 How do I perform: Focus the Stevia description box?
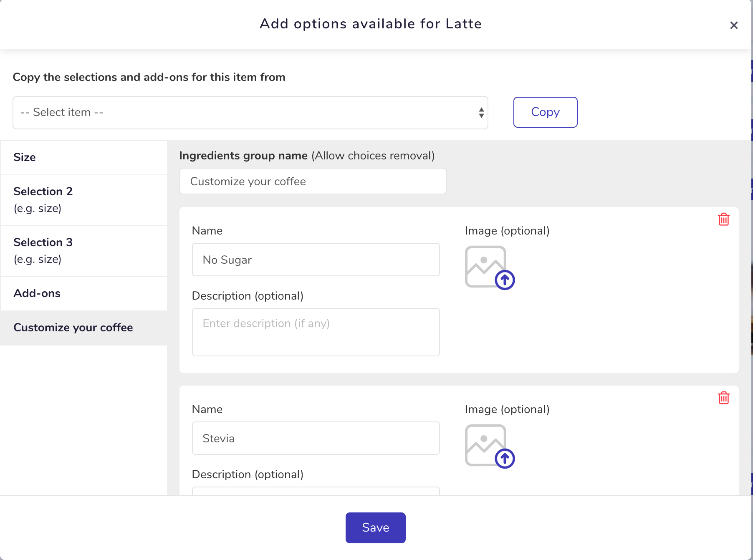click(x=316, y=491)
